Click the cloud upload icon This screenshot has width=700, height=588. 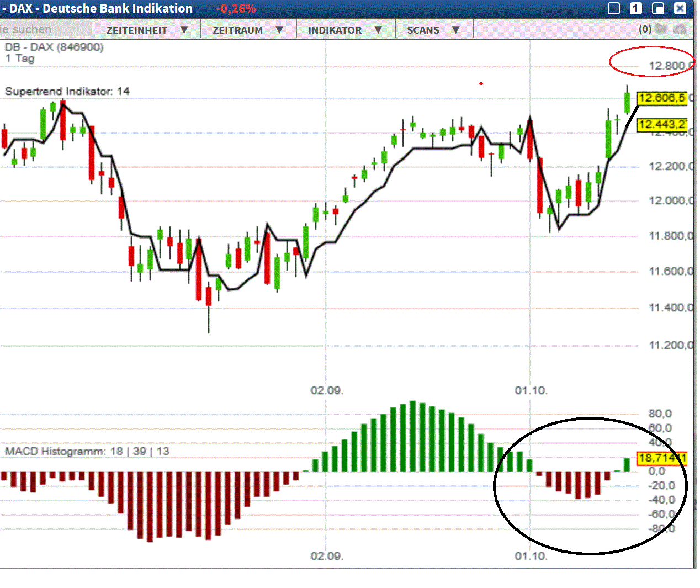pos(680,29)
